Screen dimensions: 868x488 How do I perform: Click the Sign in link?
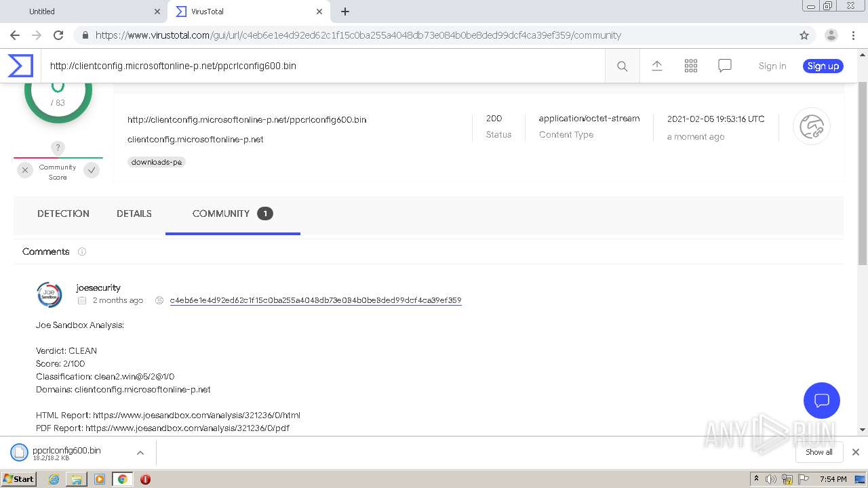[772, 66]
